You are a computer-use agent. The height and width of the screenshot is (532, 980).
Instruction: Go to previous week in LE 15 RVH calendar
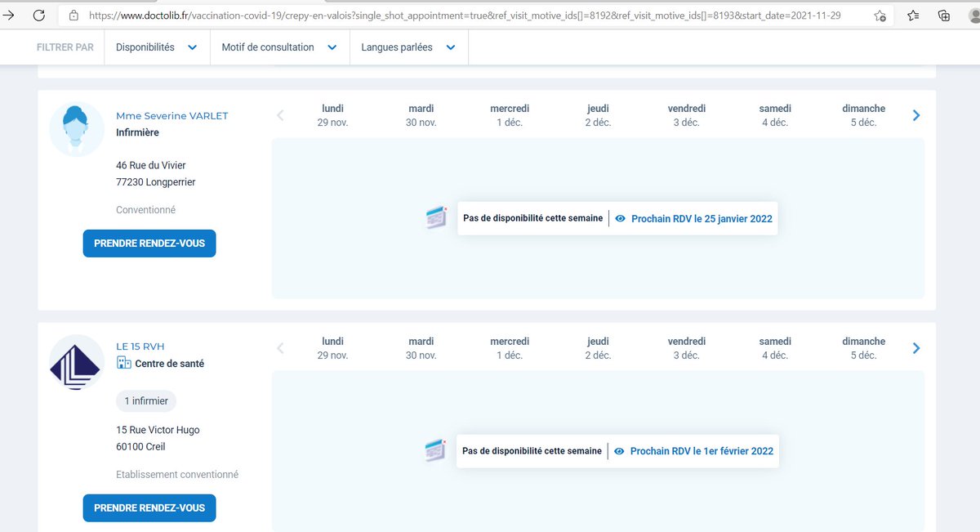click(280, 348)
